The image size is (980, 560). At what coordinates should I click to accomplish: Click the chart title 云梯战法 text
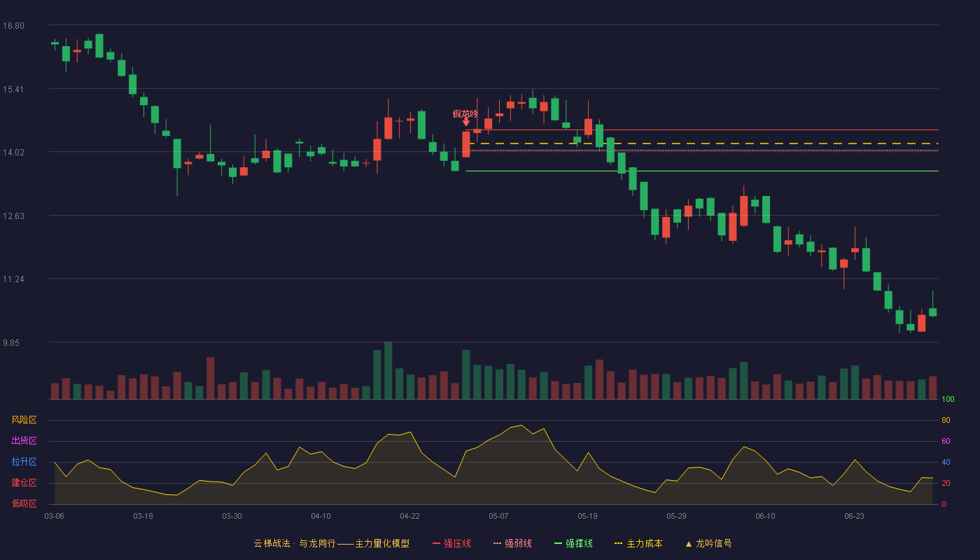pos(272,543)
